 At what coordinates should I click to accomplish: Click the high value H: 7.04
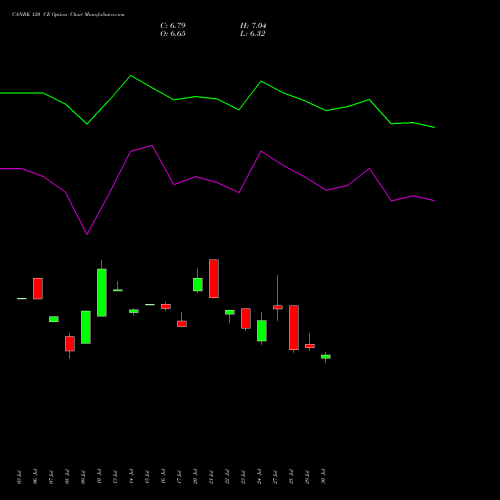coord(253,26)
